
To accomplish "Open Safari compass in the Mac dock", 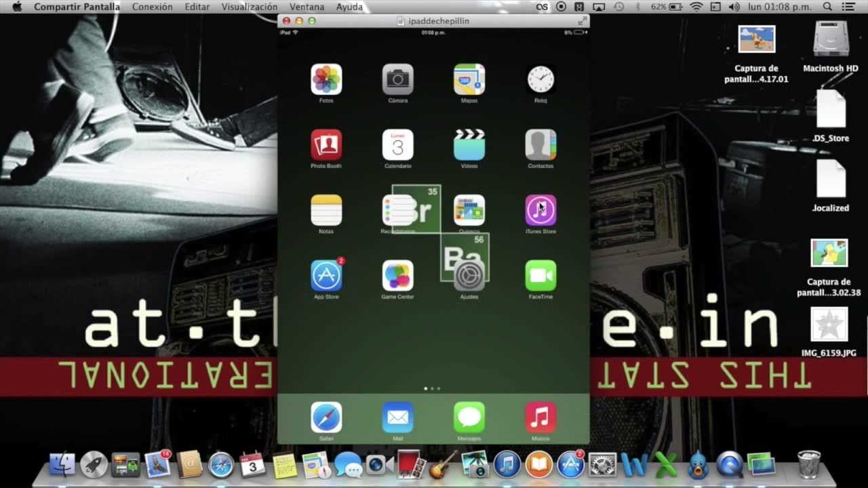I will coord(221,465).
